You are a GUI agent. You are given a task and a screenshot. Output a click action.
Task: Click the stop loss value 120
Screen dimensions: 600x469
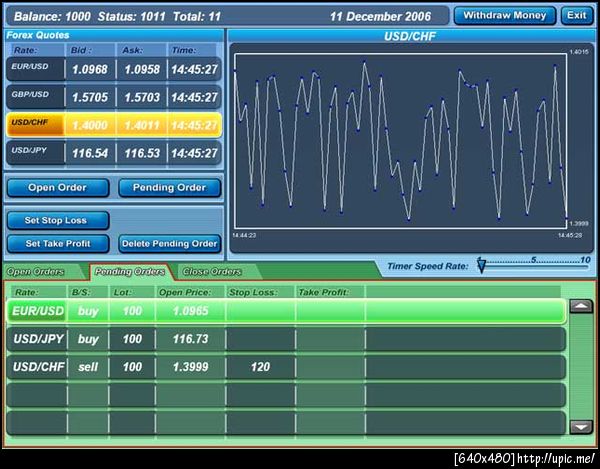(x=260, y=367)
